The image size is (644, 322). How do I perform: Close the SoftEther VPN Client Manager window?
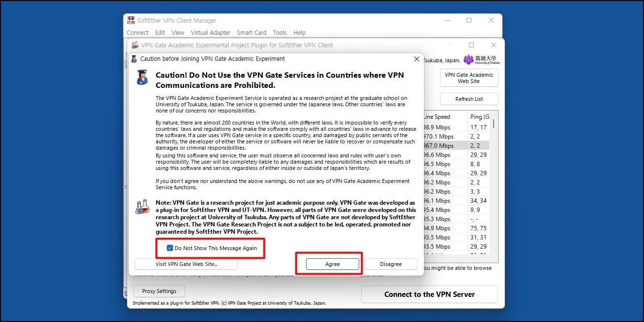pos(491,20)
